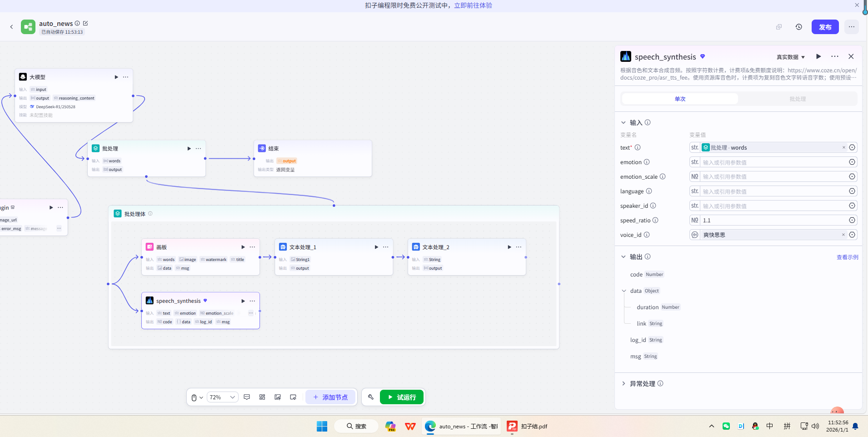
Task: Open the speech_synthesis panel more menu
Action: click(835, 56)
